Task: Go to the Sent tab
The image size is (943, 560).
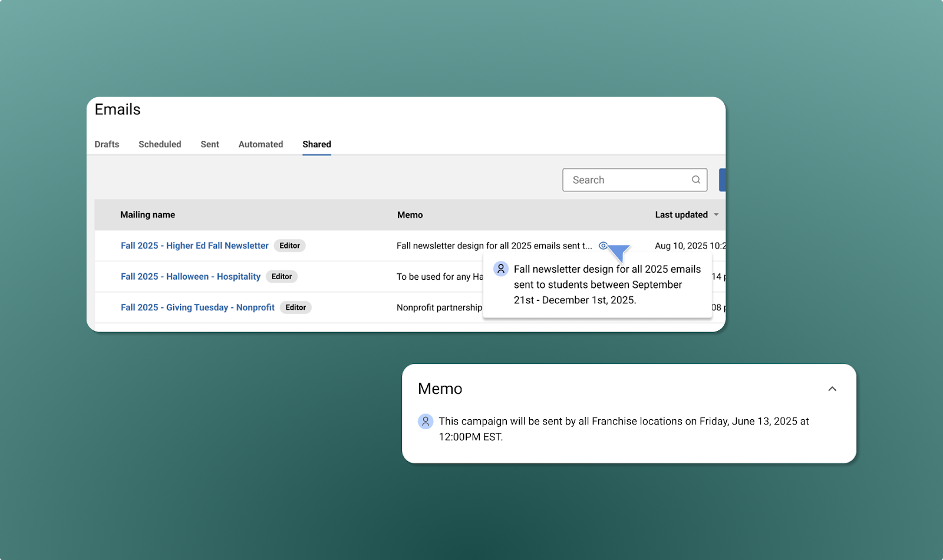Action: tap(209, 144)
